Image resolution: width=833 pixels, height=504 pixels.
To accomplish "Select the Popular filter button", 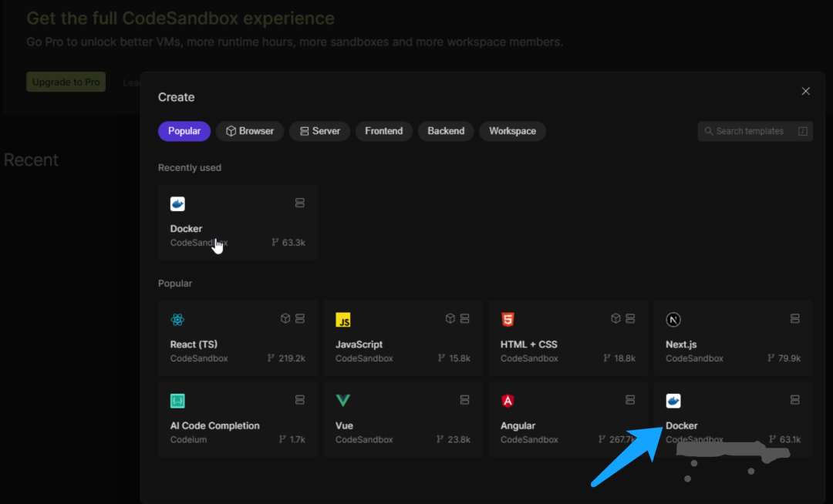I will [x=184, y=131].
